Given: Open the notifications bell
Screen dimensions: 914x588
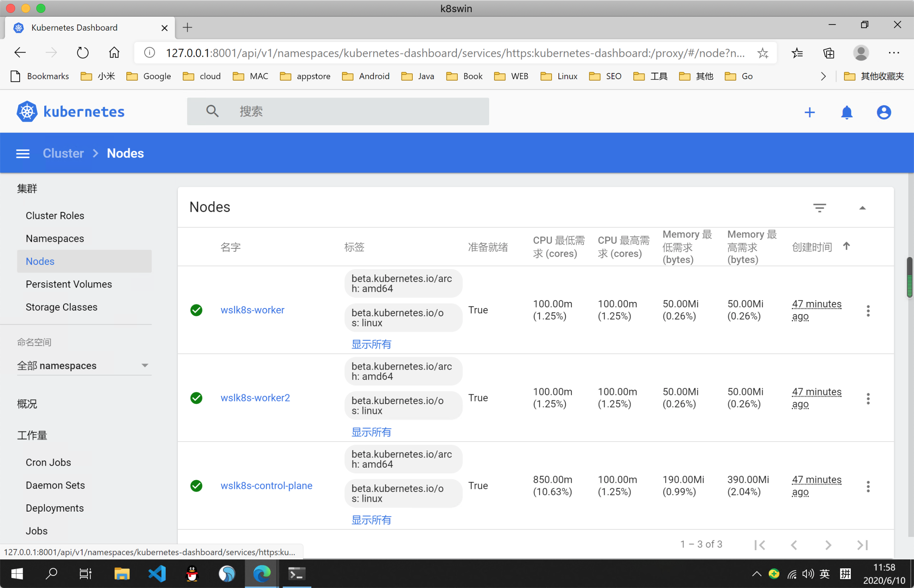Looking at the screenshot, I should pyautogui.click(x=846, y=112).
